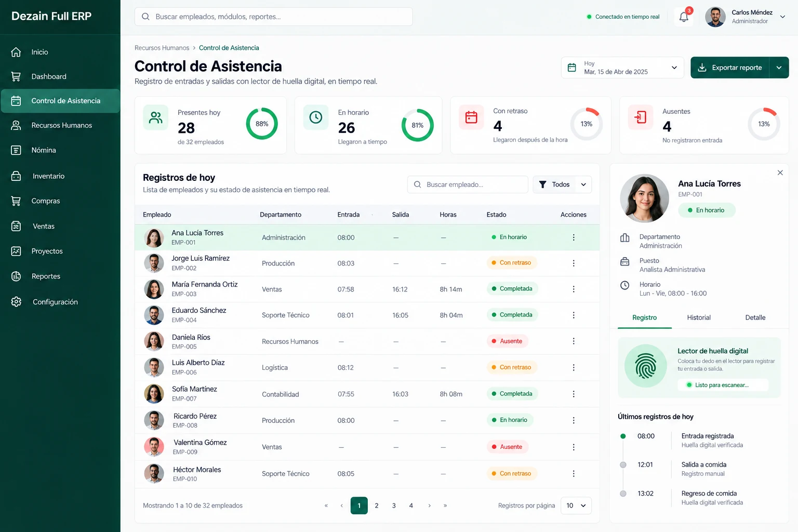Click the Exportar reporte button
The width and height of the screenshot is (798, 532).
coord(730,68)
